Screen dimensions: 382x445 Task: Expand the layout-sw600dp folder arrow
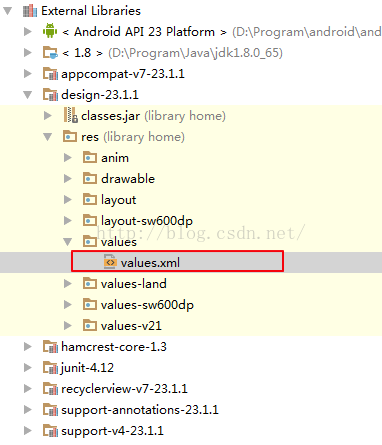68,221
